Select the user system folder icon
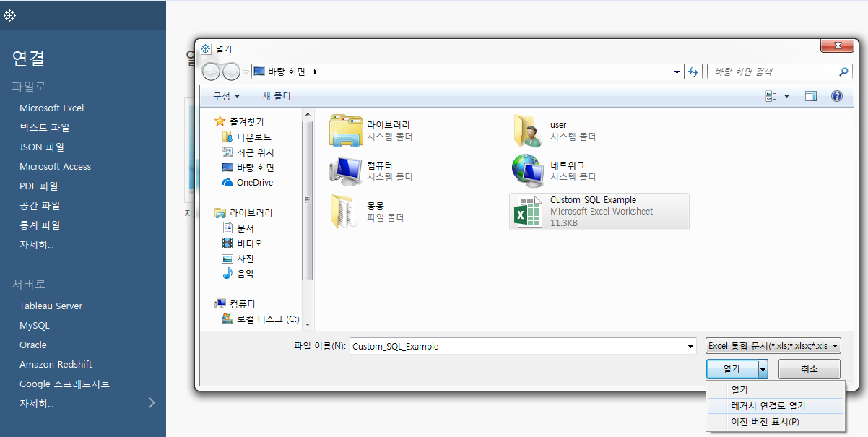 (x=529, y=130)
